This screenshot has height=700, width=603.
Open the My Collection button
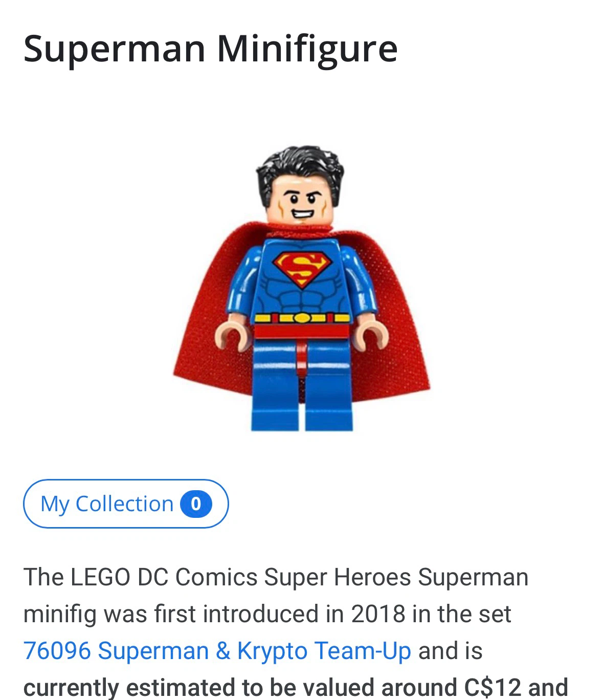pyautogui.click(x=126, y=504)
